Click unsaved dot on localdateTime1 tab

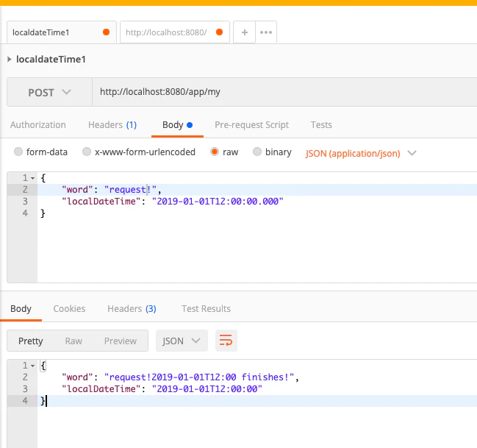(x=106, y=32)
